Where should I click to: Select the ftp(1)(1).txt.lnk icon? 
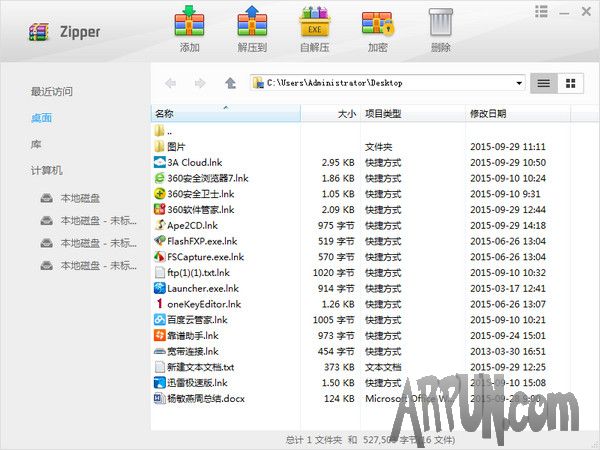160,272
